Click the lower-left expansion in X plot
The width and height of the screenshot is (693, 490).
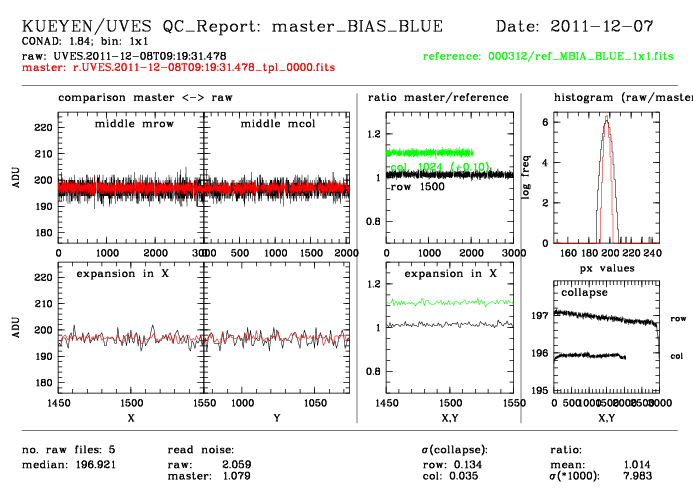pyautogui.click(x=131, y=329)
